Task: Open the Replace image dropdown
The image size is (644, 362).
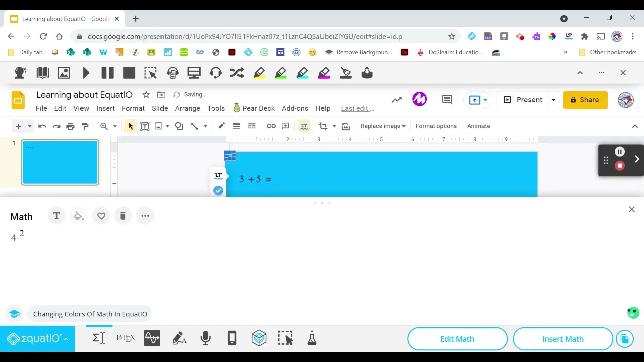Action: pos(383,126)
